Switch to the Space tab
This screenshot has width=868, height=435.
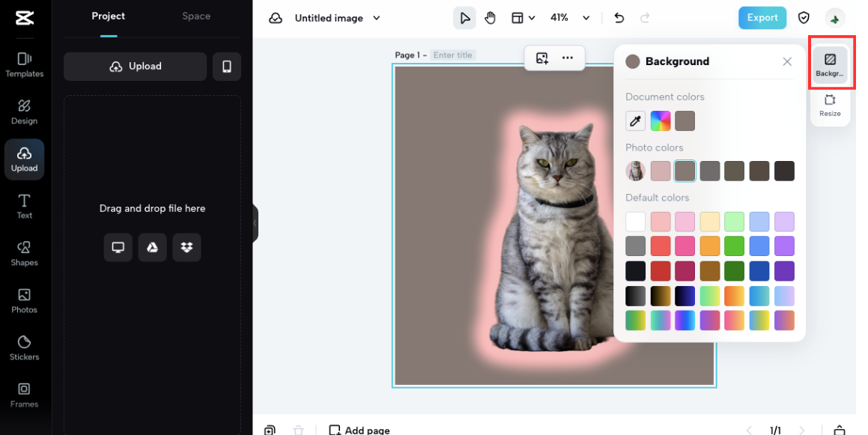pyautogui.click(x=196, y=16)
